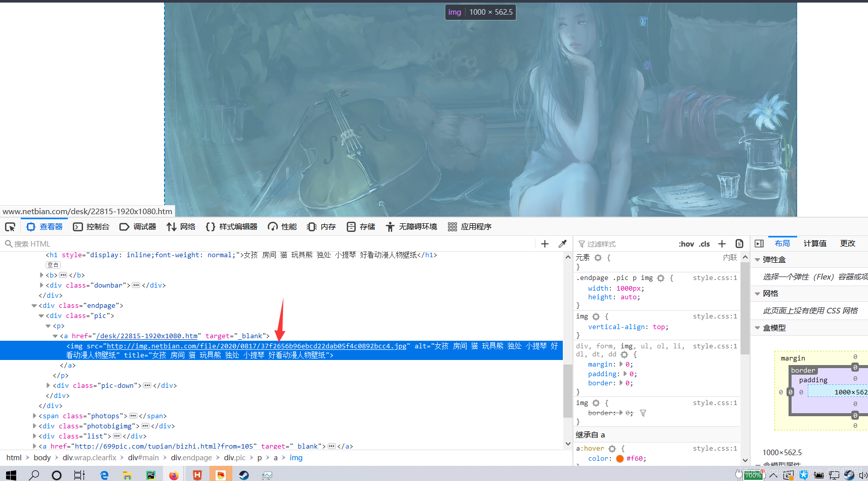Expand the padding shorthand property arrow

click(626, 374)
